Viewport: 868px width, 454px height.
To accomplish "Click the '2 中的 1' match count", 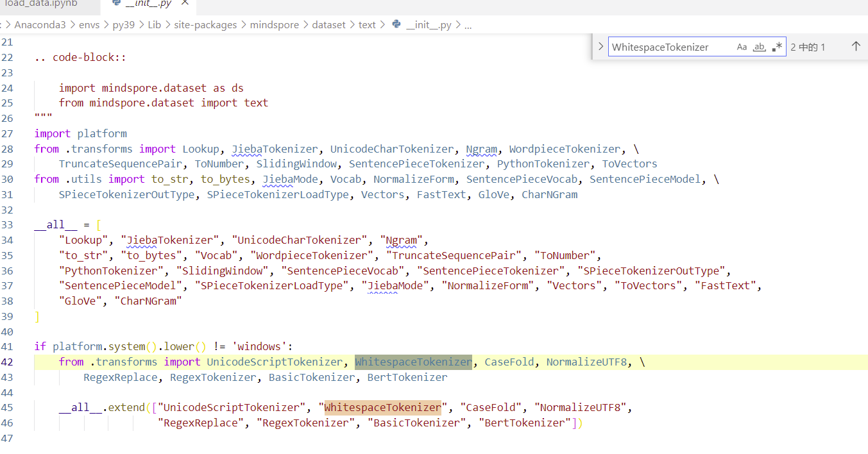I will [808, 47].
